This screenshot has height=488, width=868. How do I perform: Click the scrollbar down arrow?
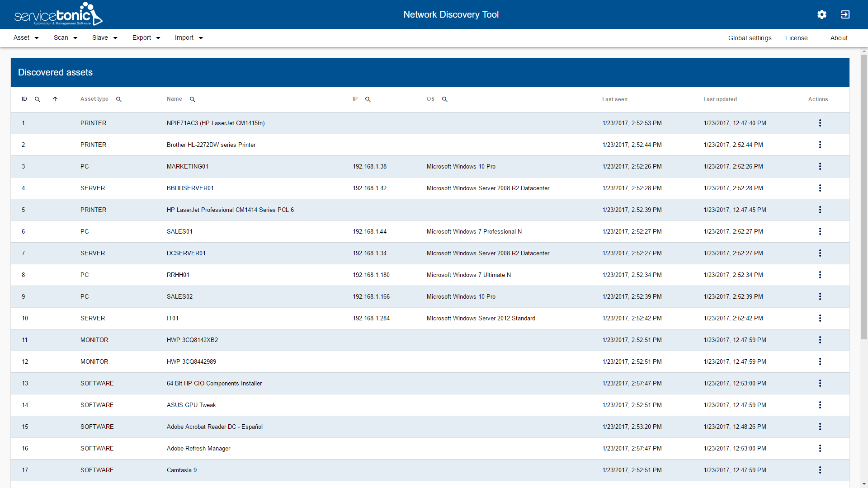pos(864,484)
